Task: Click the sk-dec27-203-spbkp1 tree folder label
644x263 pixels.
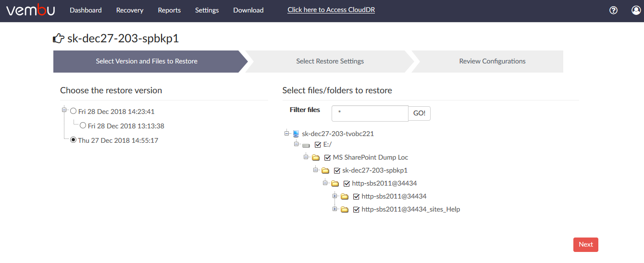Action: (375, 170)
